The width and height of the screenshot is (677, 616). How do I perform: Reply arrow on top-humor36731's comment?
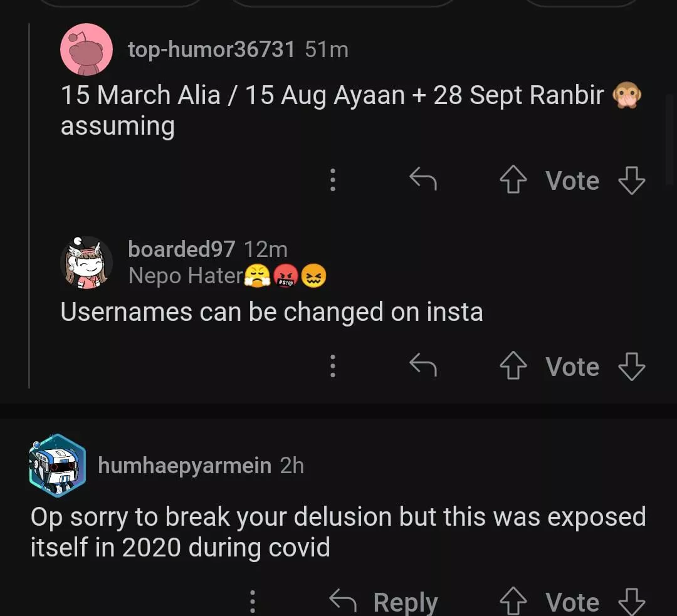click(x=423, y=180)
